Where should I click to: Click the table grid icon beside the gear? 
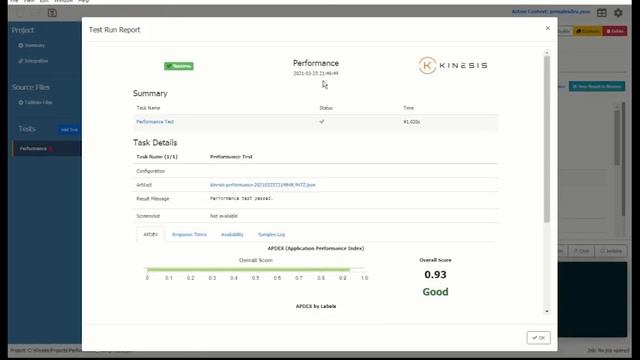click(602, 13)
